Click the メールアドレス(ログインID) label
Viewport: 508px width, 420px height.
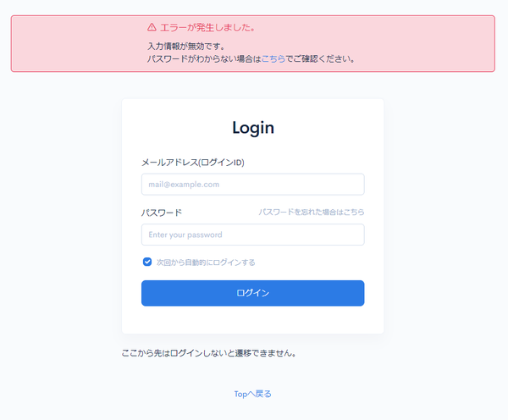(x=193, y=163)
